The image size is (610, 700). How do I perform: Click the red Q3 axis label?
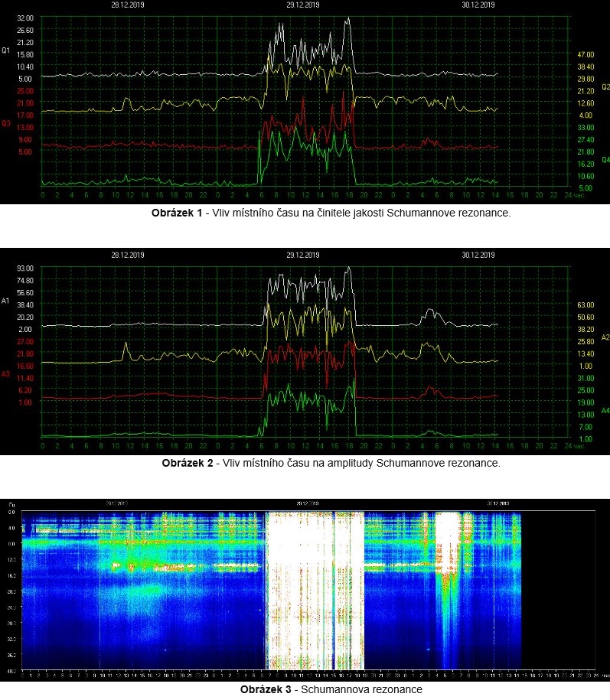click(x=5, y=123)
